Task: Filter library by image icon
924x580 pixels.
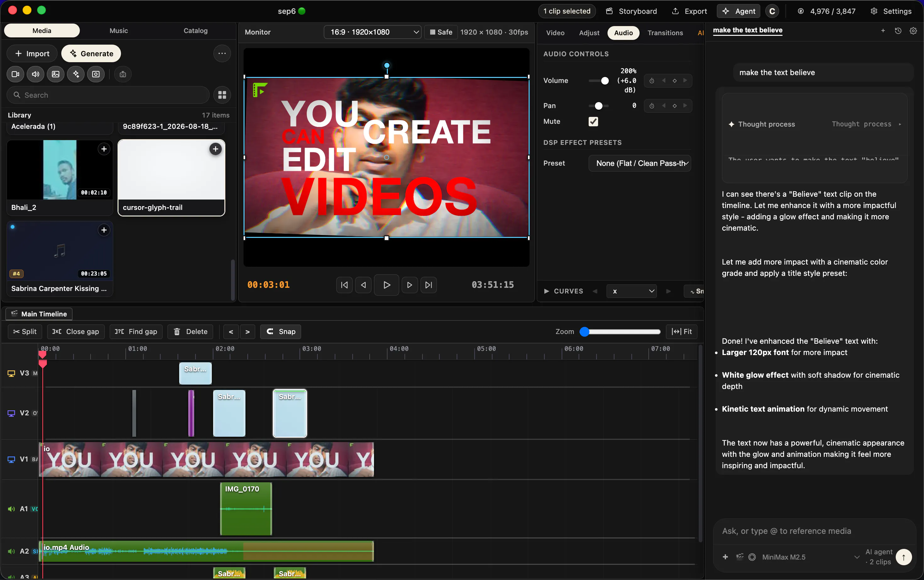Action: (56, 74)
